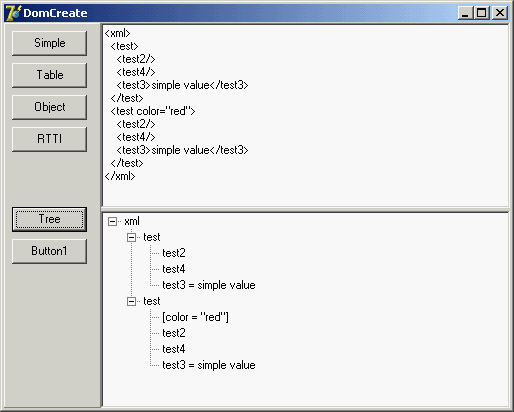Select test4 under the second test node
The image size is (514, 412).
(174, 349)
